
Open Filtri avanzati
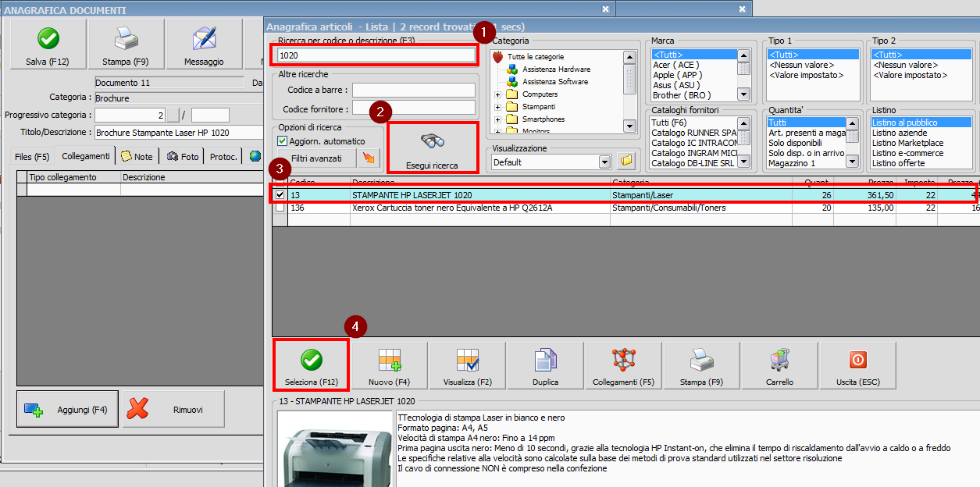tap(315, 158)
